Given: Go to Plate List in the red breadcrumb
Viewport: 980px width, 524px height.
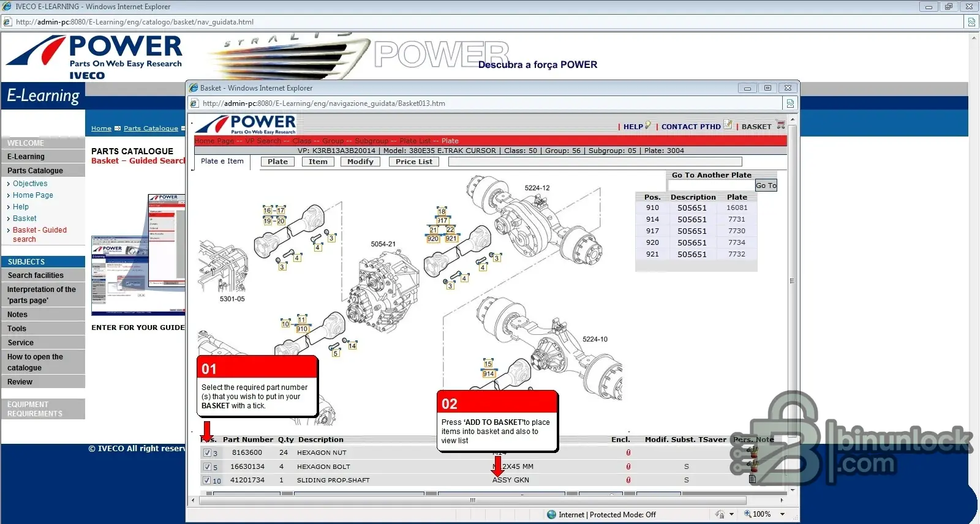Looking at the screenshot, I should click(x=415, y=141).
